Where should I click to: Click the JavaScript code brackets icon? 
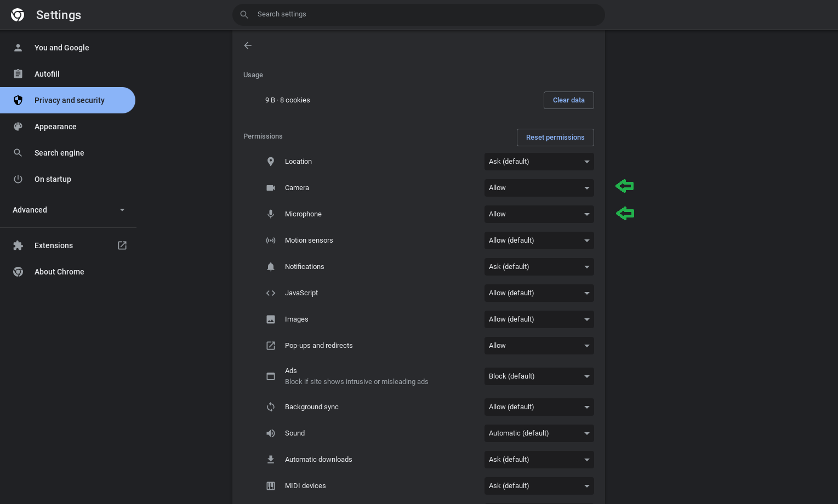[271, 293]
